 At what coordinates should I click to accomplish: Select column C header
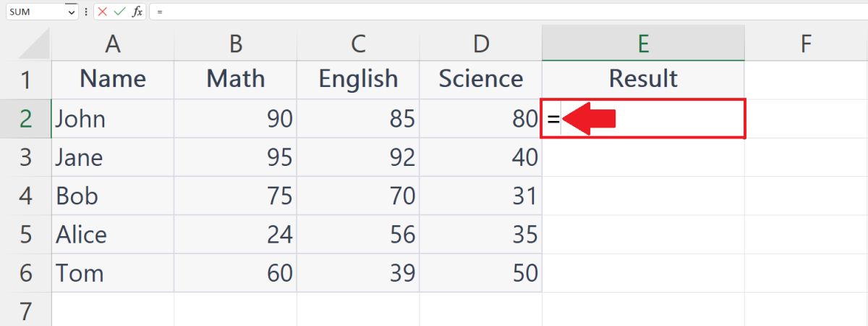pyautogui.click(x=358, y=45)
